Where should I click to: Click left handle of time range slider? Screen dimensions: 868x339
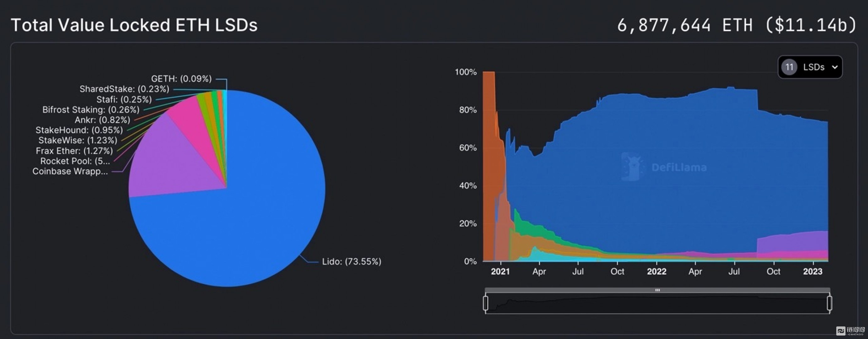click(486, 303)
